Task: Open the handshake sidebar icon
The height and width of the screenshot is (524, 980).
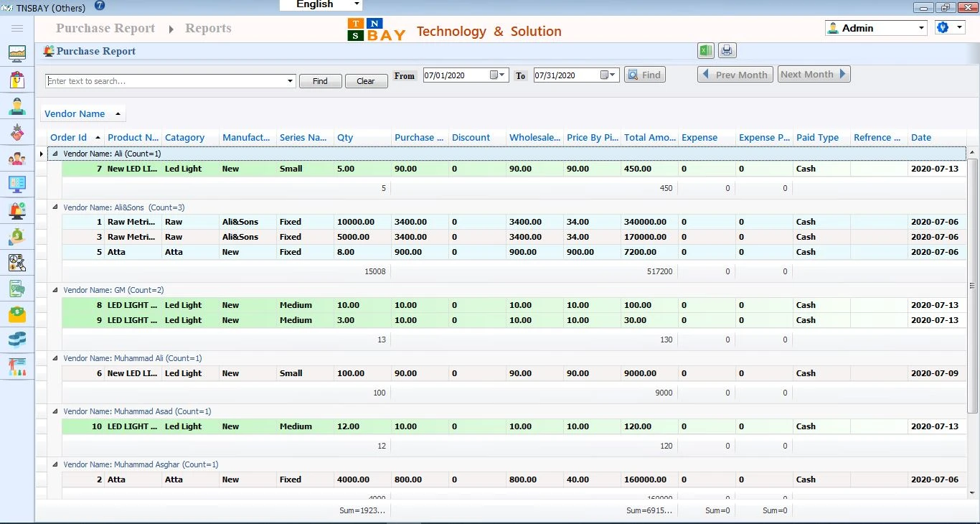Action: point(17,132)
